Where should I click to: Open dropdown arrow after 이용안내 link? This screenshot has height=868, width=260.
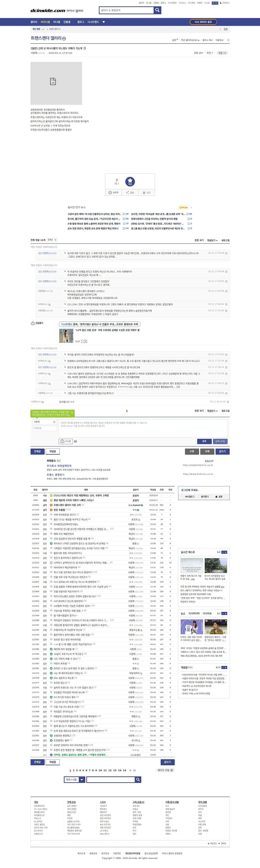point(228,40)
